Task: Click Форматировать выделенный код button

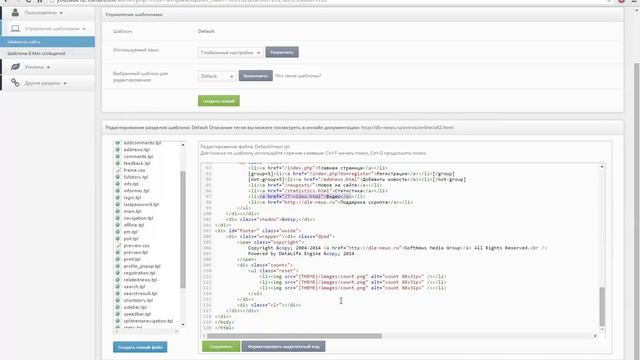Action: [284, 347]
